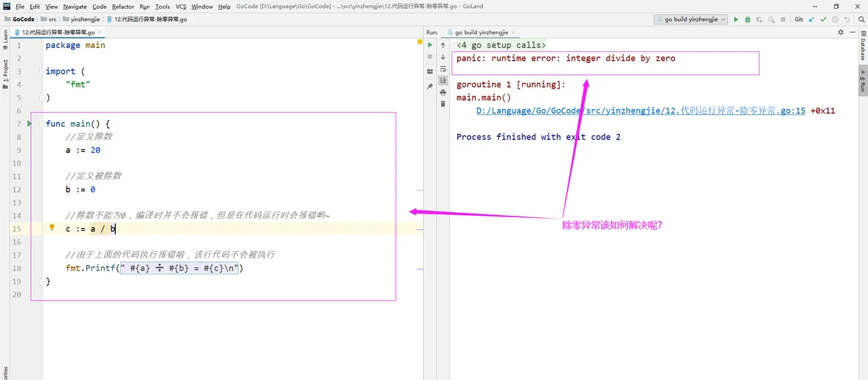This screenshot has width=868, height=380.
Task: Show Git history clock icon
Action: pos(835,20)
